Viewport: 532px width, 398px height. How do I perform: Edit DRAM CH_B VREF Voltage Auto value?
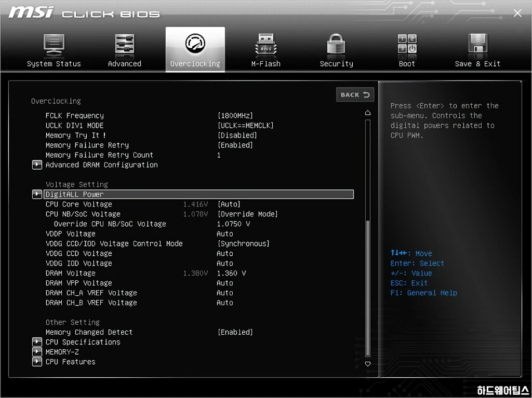(x=225, y=303)
